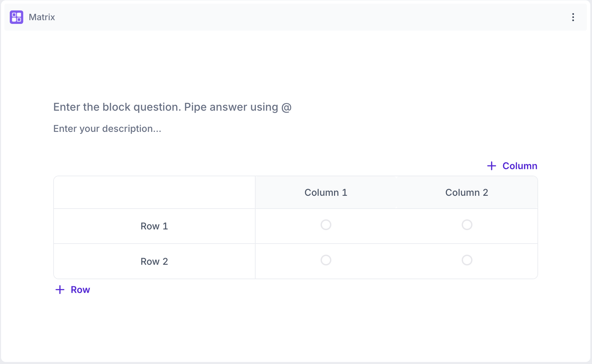Click the 'Enter your description' field
The width and height of the screenshot is (592, 364).
tap(107, 129)
